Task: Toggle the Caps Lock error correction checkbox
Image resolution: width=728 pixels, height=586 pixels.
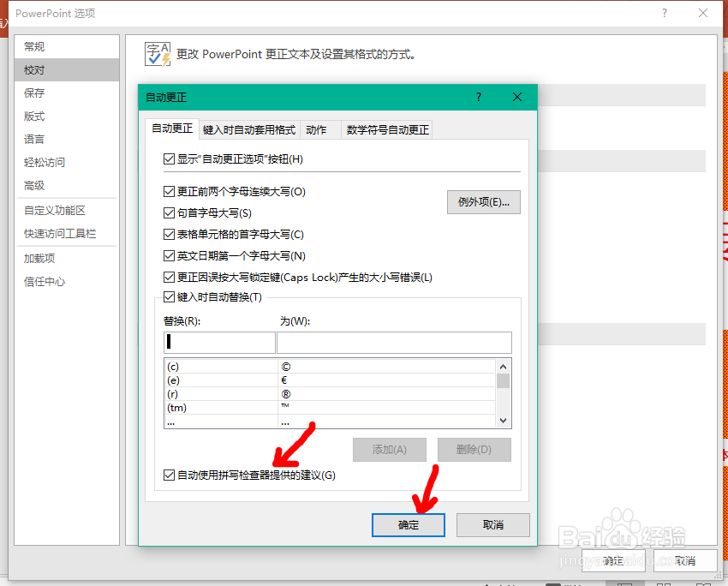Action: pos(169,278)
